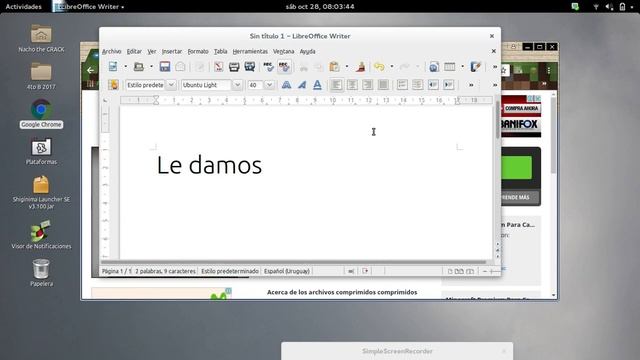Viewport: 640px width, 360px height.
Task: Click the Insert Hyperlink icon
Action: tap(434, 67)
